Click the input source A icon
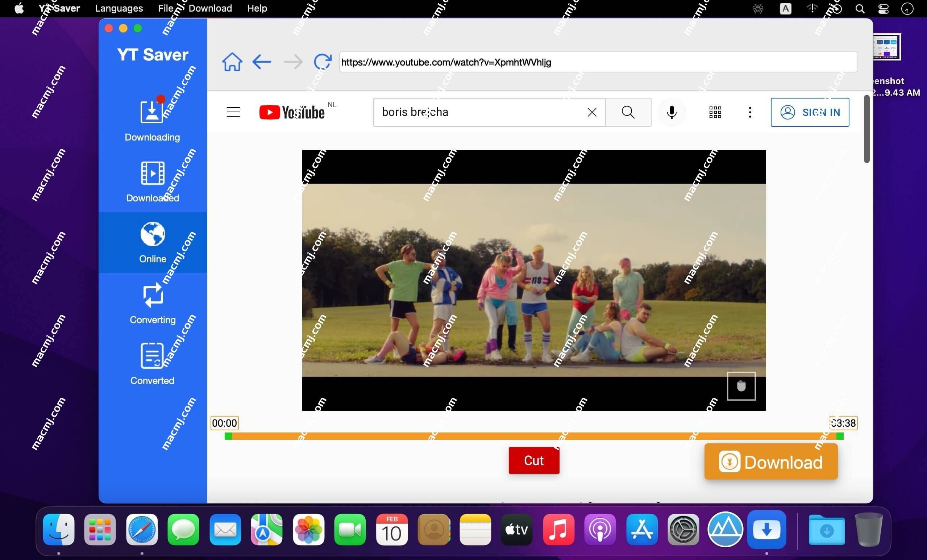Viewport: 927px width, 560px height. 785,9
